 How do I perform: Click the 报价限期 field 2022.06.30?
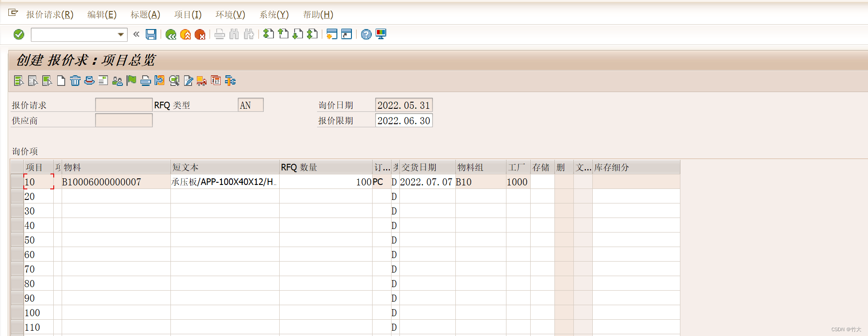click(404, 120)
